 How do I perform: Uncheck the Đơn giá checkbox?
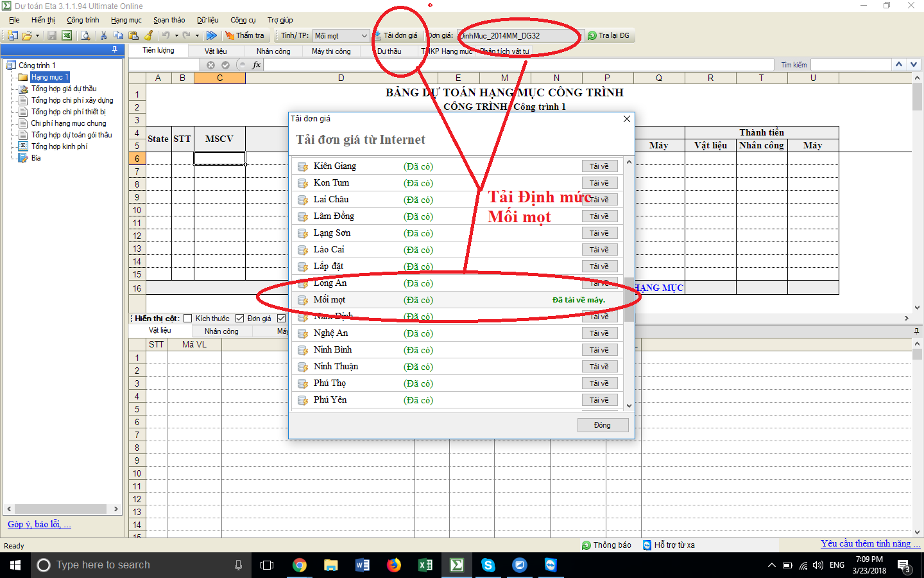240,319
